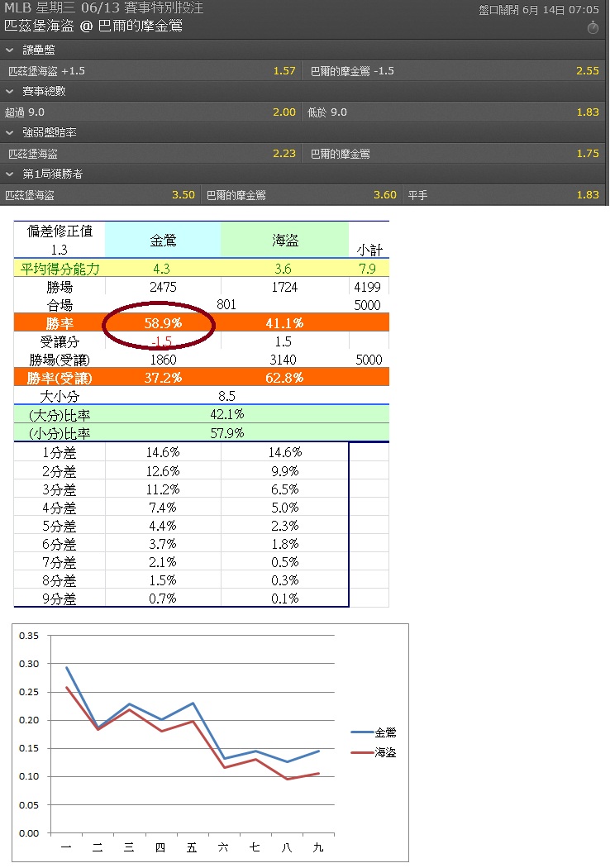Bet on 匹茲堡海盜 +1.5 at 1.57
Image resolution: width=610 pixels, height=868 pixels.
pos(151,71)
